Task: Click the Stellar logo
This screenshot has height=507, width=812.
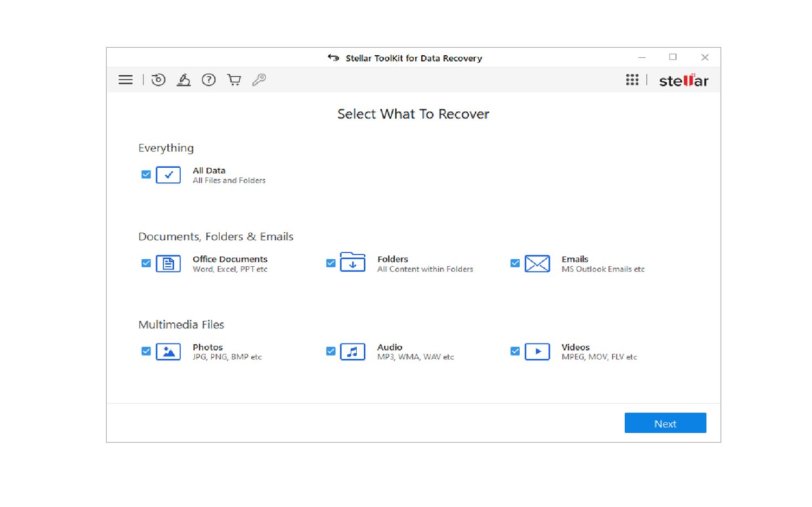Action: pos(684,81)
